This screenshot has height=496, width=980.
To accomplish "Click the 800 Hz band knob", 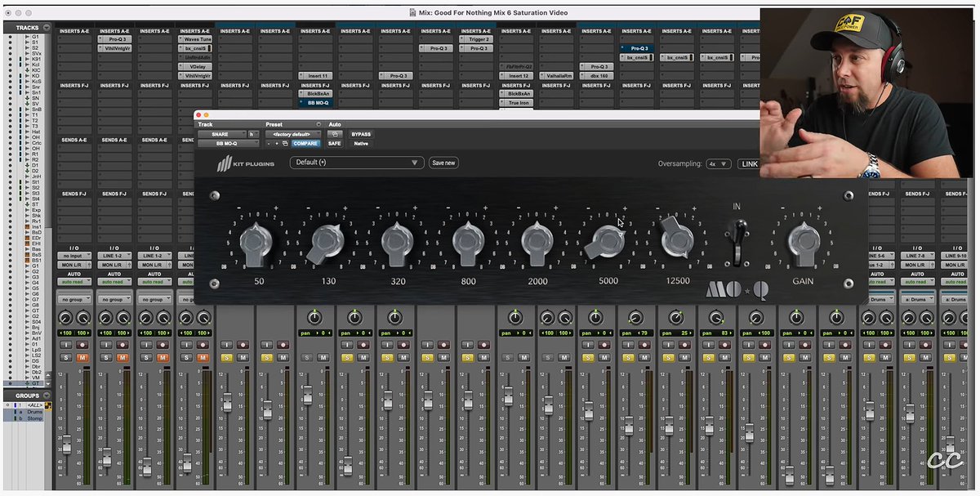I will click(467, 243).
